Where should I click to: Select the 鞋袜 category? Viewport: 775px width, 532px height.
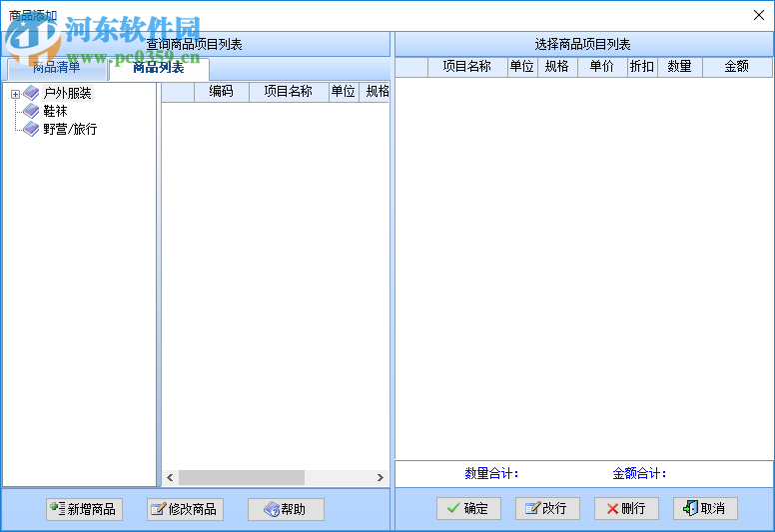[x=55, y=111]
